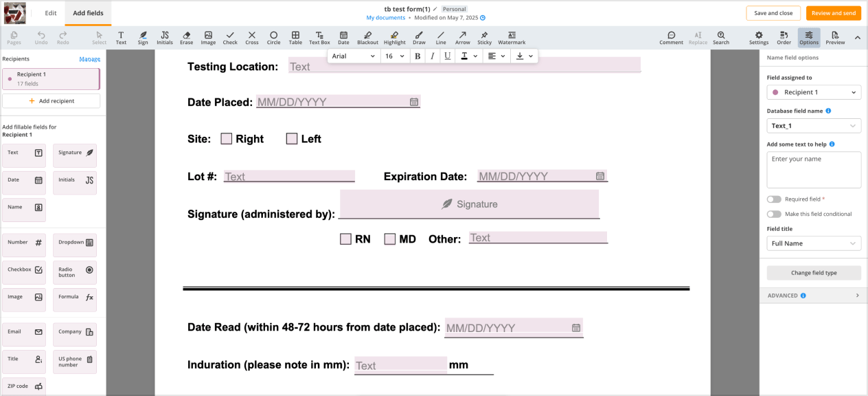The height and width of the screenshot is (396, 868).
Task: Switch to the Edit tab
Action: (51, 12)
